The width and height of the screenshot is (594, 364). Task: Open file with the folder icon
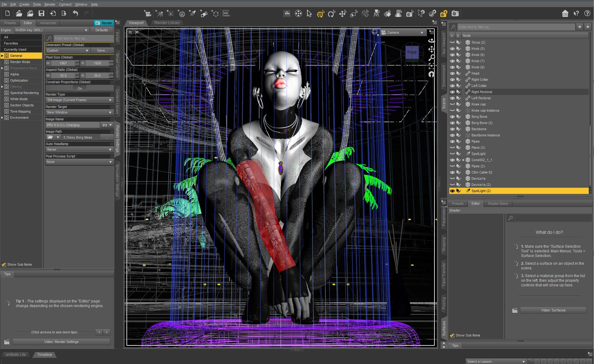coord(19,13)
